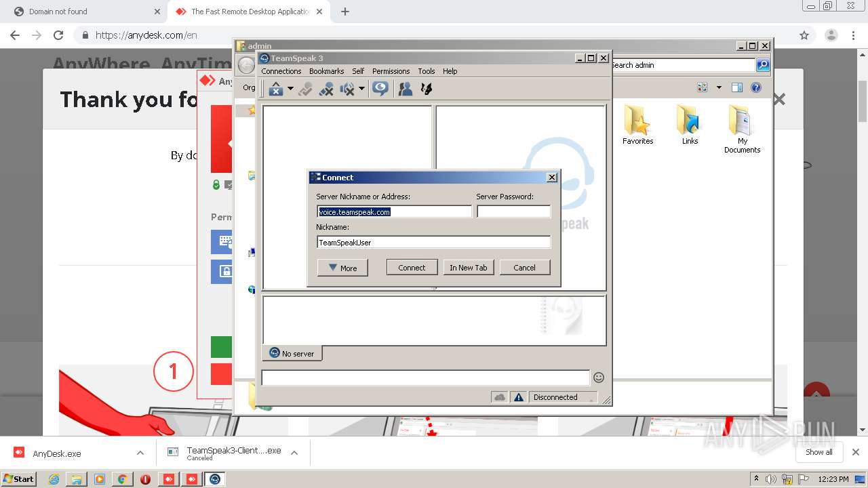Click the greyed Disconnect toolbar icon
This screenshot has height=488, width=868.
(305, 89)
